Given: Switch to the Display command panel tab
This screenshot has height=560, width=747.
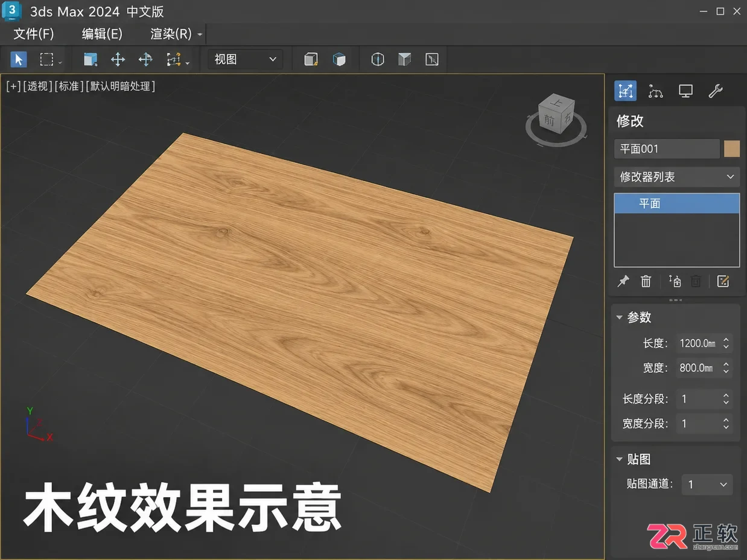Looking at the screenshot, I should click(685, 91).
